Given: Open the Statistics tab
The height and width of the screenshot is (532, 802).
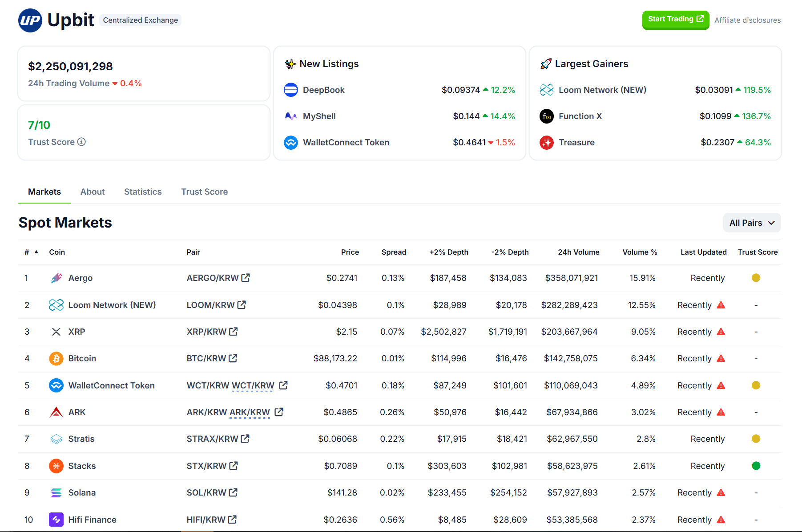Looking at the screenshot, I should 143,192.
